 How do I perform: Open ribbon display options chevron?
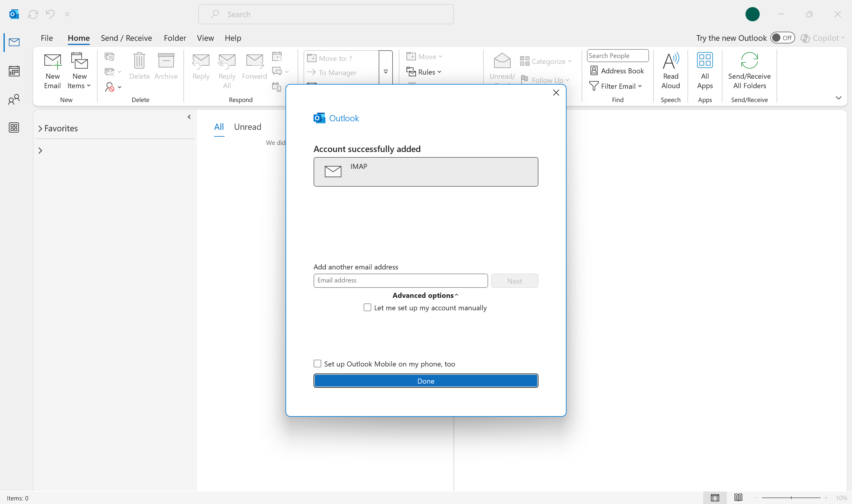click(838, 98)
